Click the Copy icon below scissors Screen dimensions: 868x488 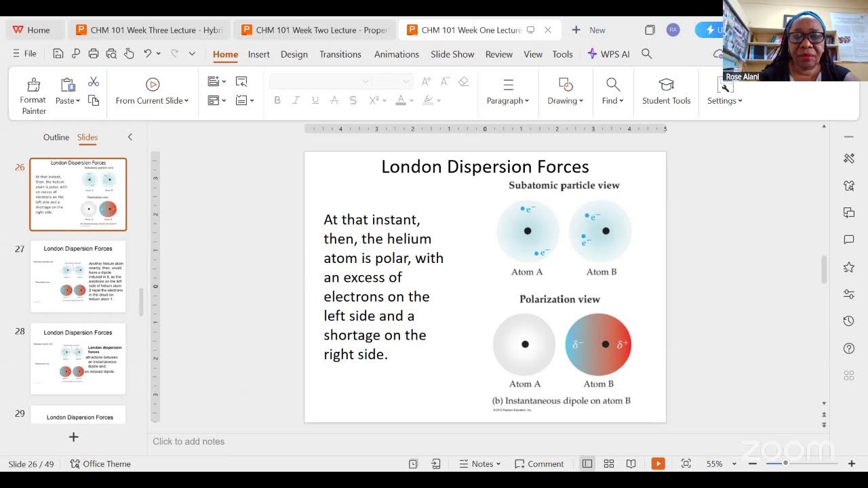94,100
